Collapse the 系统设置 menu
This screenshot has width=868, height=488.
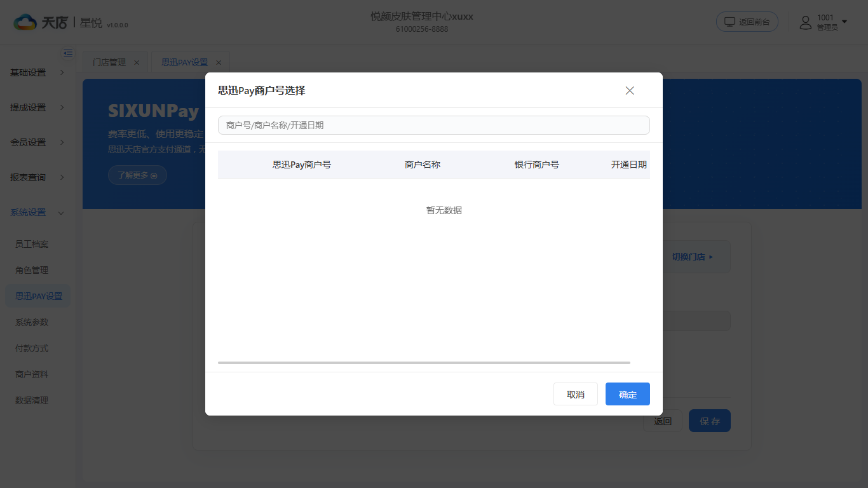(37, 212)
